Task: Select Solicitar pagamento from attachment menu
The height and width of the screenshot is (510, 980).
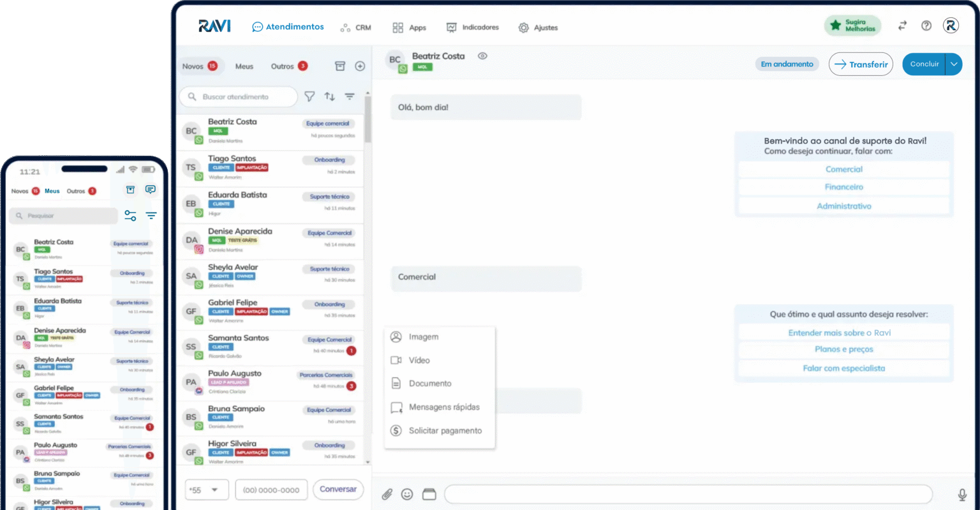Action: coord(445,431)
